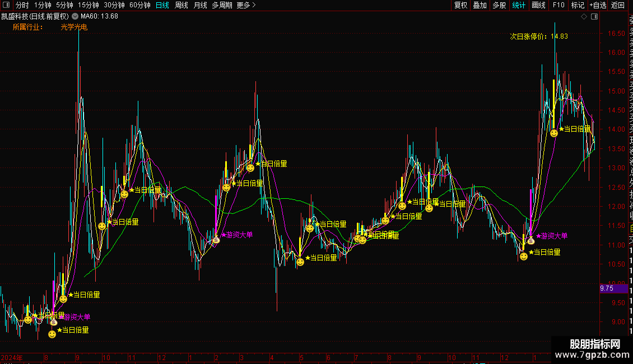This screenshot has height=364, width=633.
Task: Toggle the right side panel icon
Action: tap(594, 17)
